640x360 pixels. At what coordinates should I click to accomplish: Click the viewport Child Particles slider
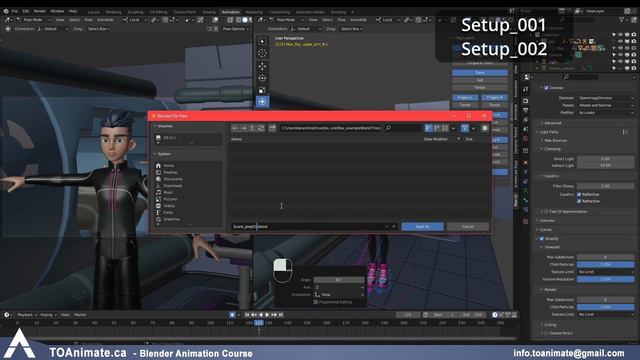pyautogui.click(x=606, y=264)
